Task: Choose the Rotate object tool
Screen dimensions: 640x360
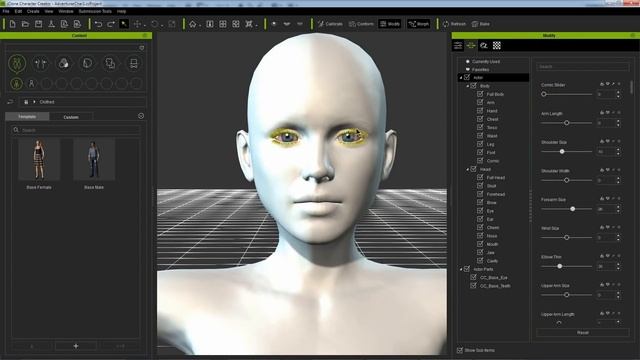Action: [155, 24]
